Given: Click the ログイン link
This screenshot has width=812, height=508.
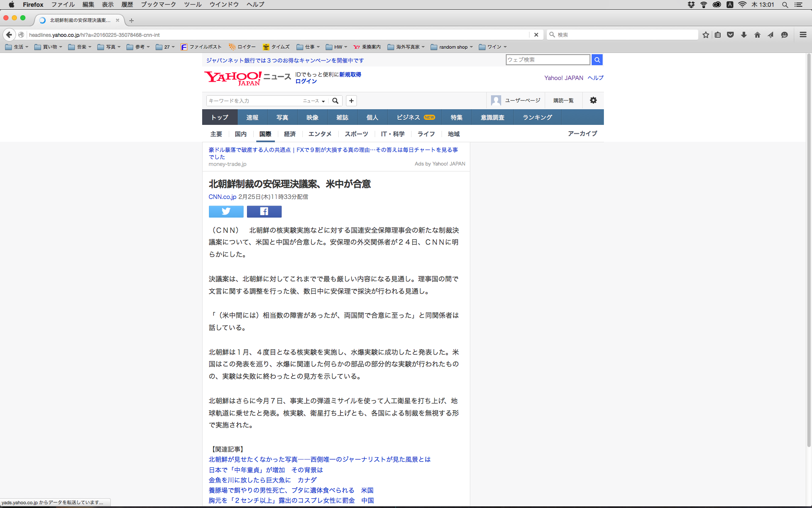Looking at the screenshot, I should [x=306, y=81].
